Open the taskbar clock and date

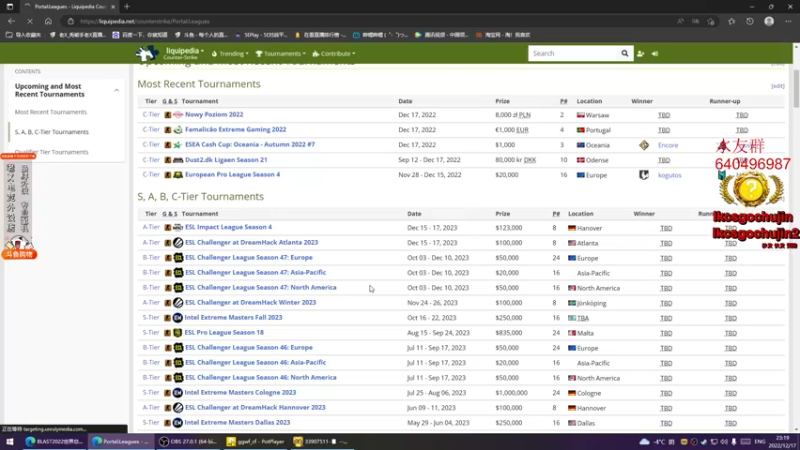(x=782, y=441)
